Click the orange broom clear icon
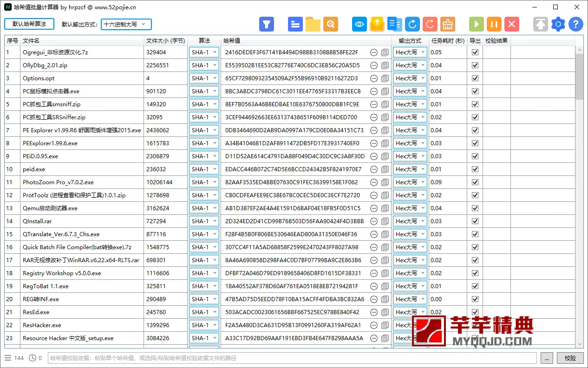588x368 pixels. click(448, 24)
